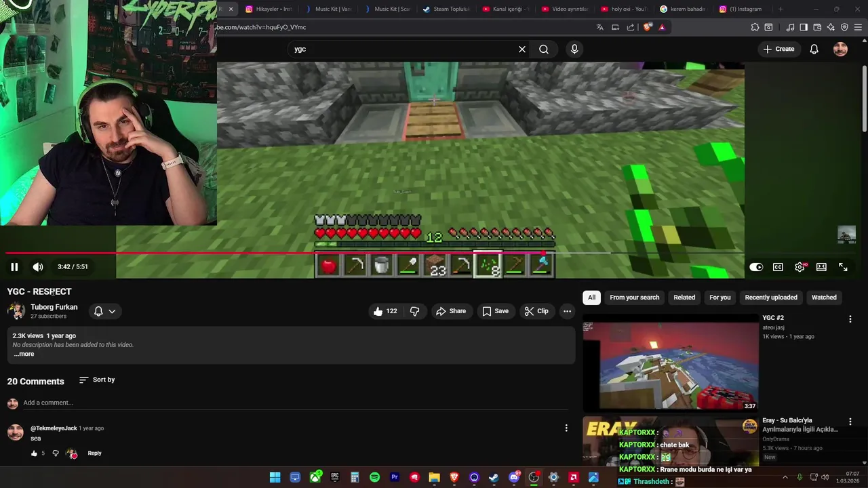Toggle the browser sidebar panel

tap(804, 27)
